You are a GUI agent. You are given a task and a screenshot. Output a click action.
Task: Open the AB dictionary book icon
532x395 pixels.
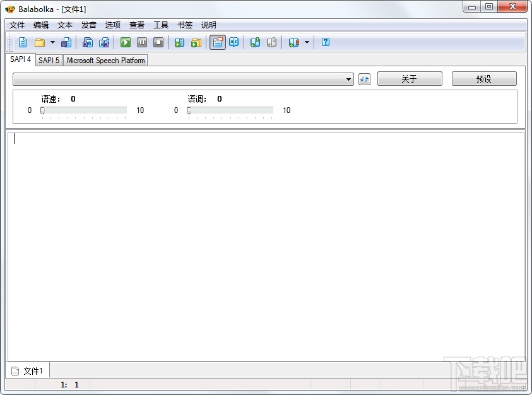pos(233,42)
